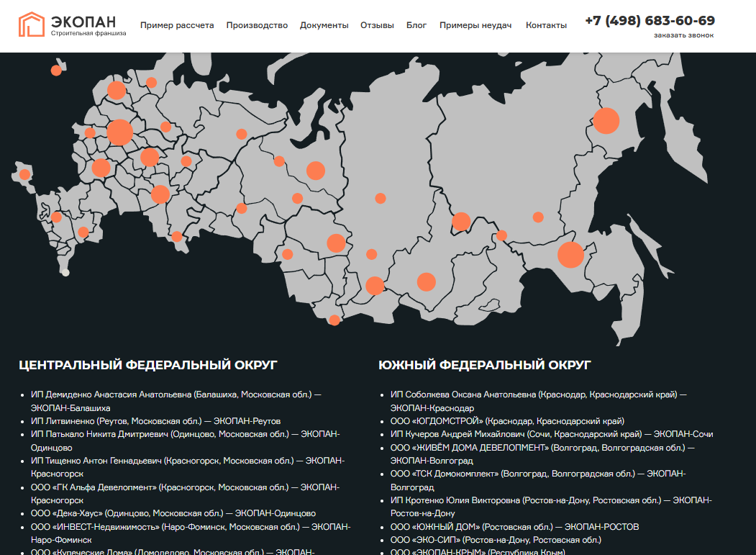Viewport: 756px width, 555px height.
Task: Open the Пример рассчета menu item
Action: pos(177,25)
